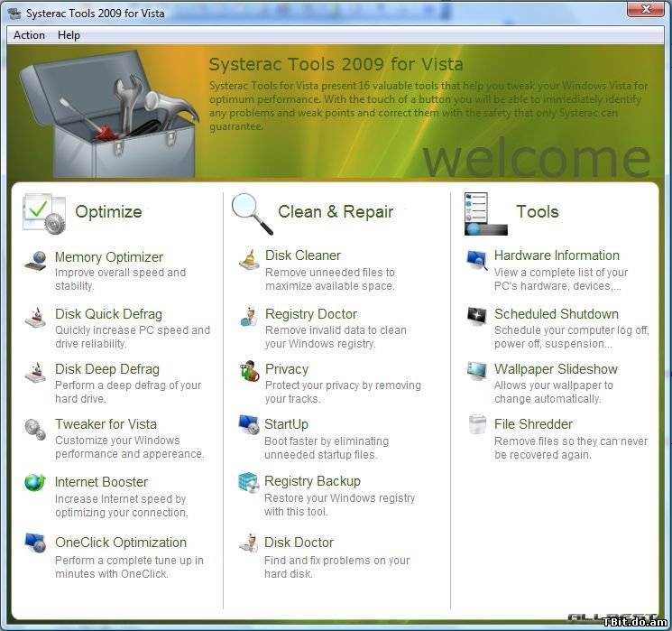The image size is (672, 631).
Task: View Hardware Information
Action: click(557, 255)
